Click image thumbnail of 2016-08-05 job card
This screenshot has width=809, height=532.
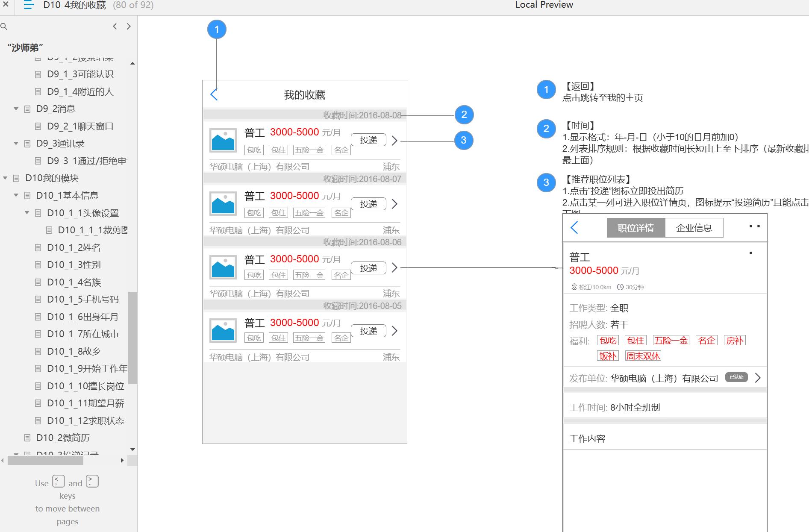click(223, 330)
